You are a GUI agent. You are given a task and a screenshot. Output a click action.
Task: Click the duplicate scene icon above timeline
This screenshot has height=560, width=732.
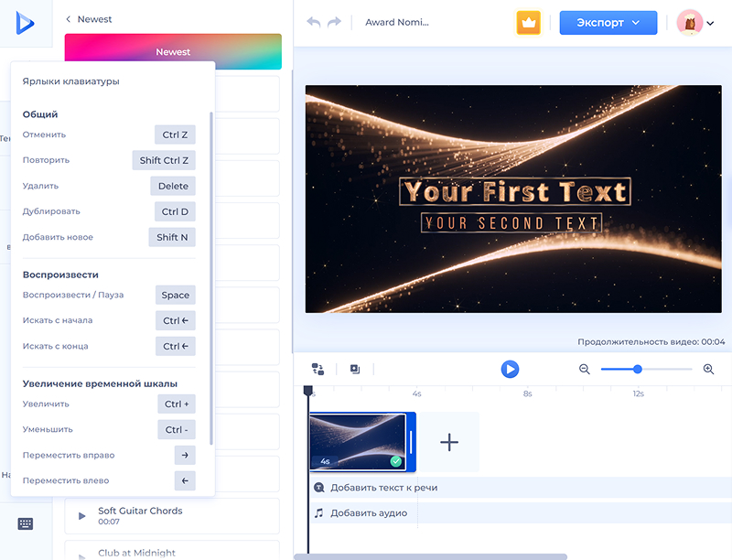(x=355, y=369)
